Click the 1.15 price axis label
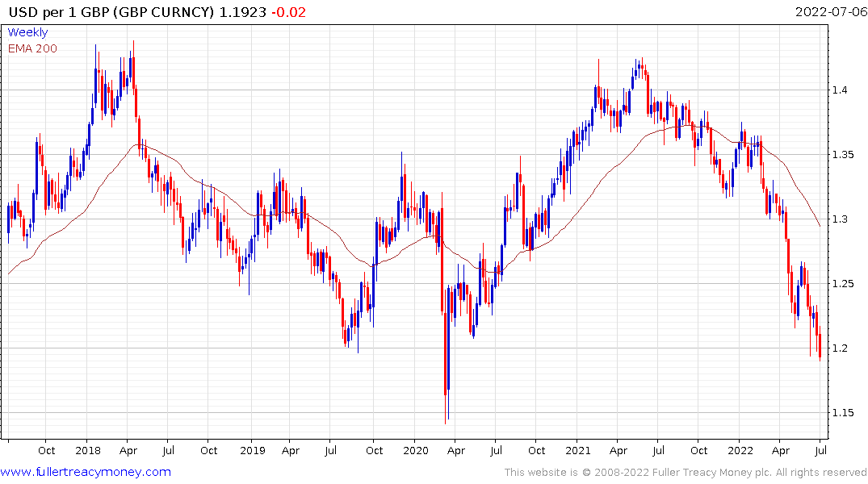This screenshot has height=484, width=868. [843, 413]
